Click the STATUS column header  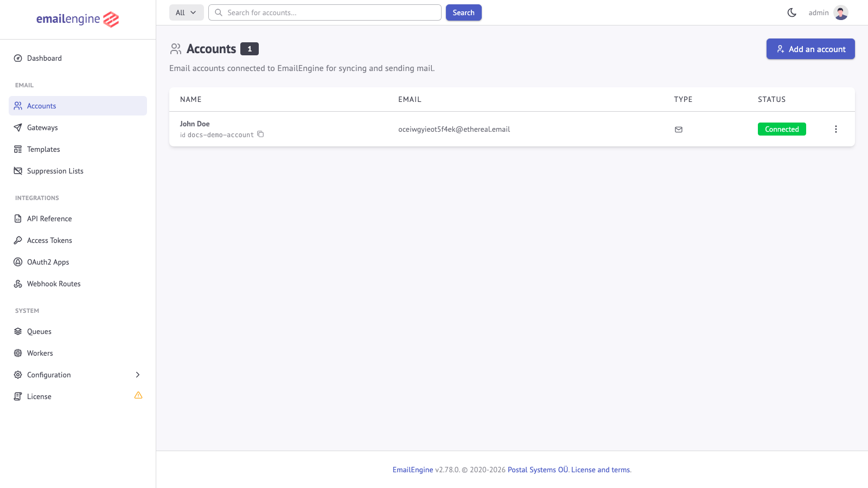pyautogui.click(x=771, y=99)
